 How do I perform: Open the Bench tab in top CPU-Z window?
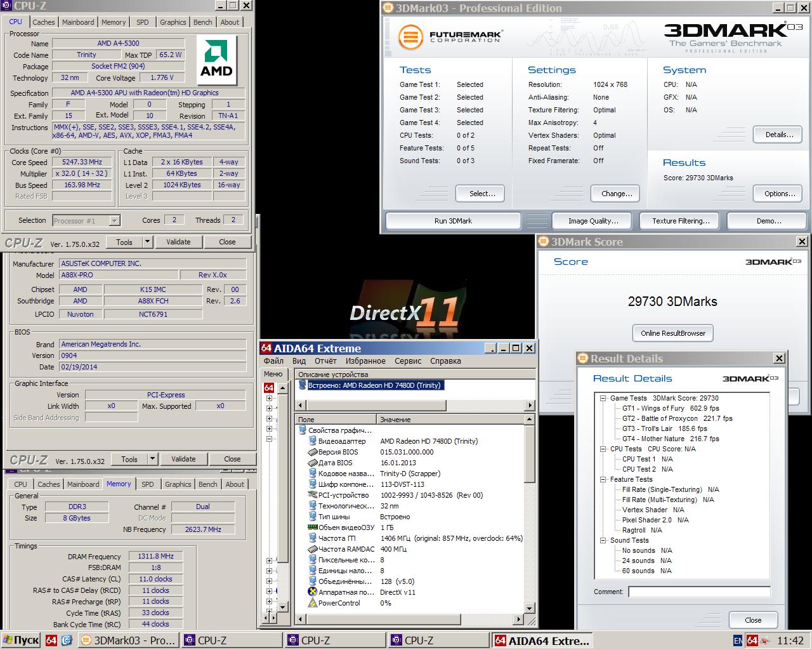pos(203,22)
